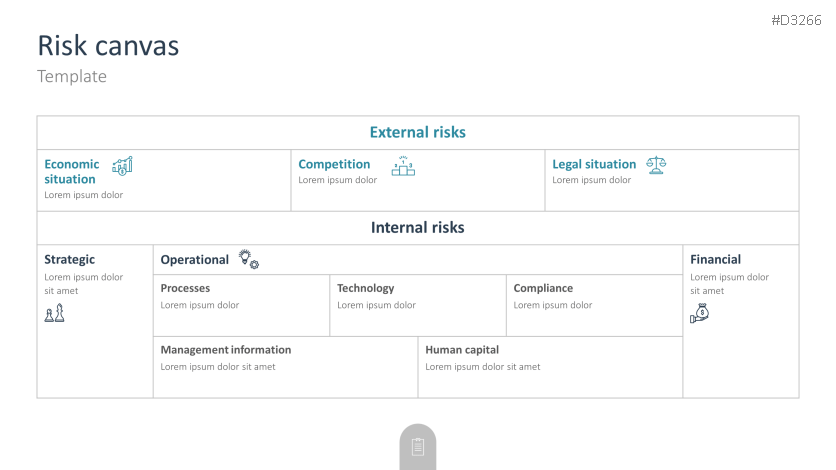Click the Processes cell label
The height and width of the screenshot is (470, 836).
pos(185,288)
